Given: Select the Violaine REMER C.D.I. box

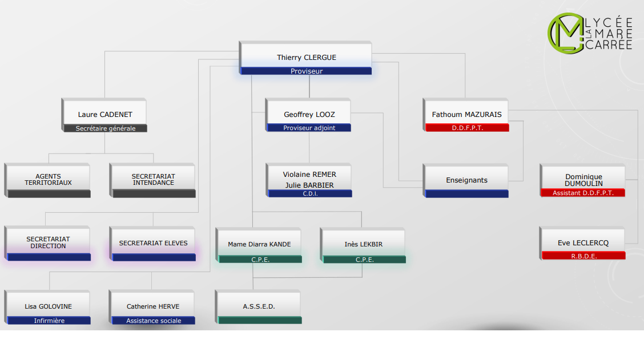Looking at the screenshot, I should pos(309,179).
